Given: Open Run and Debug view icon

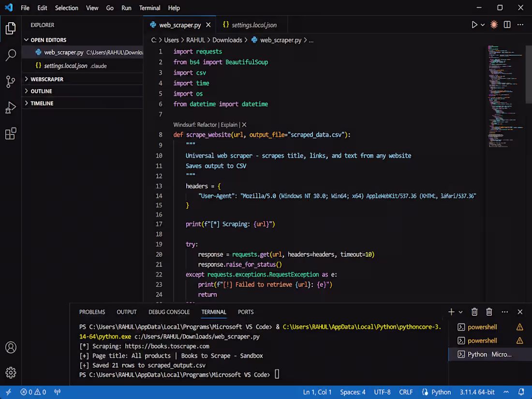Looking at the screenshot, I should [x=11, y=107].
